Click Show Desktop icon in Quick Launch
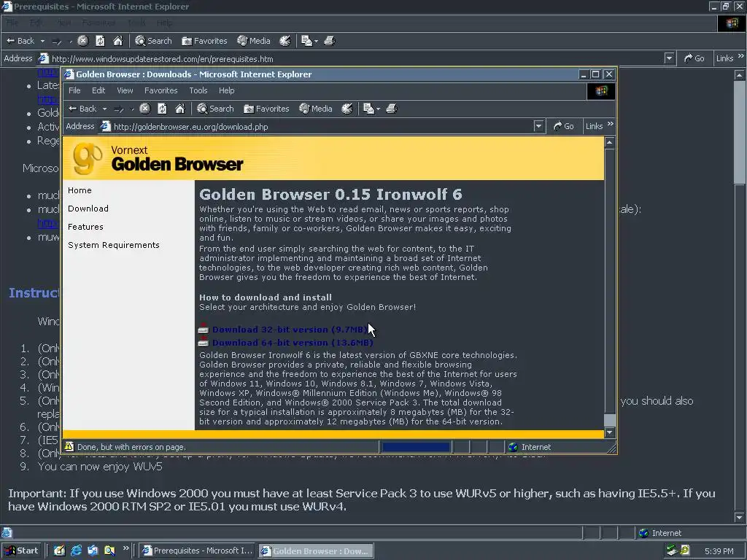This screenshot has width=747, height=560. [59, 551]
